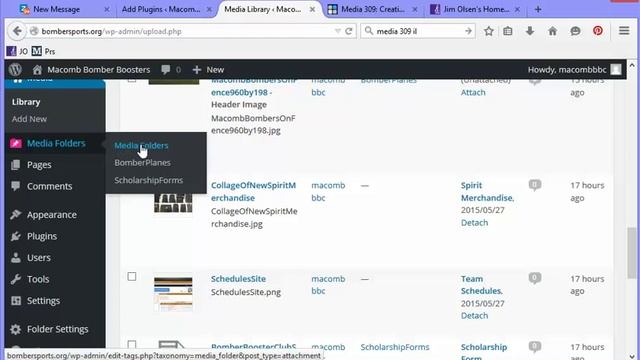Click comment count bubble in SchedulesSite row
Screen dimensions: 640x360
coord(535,278)
